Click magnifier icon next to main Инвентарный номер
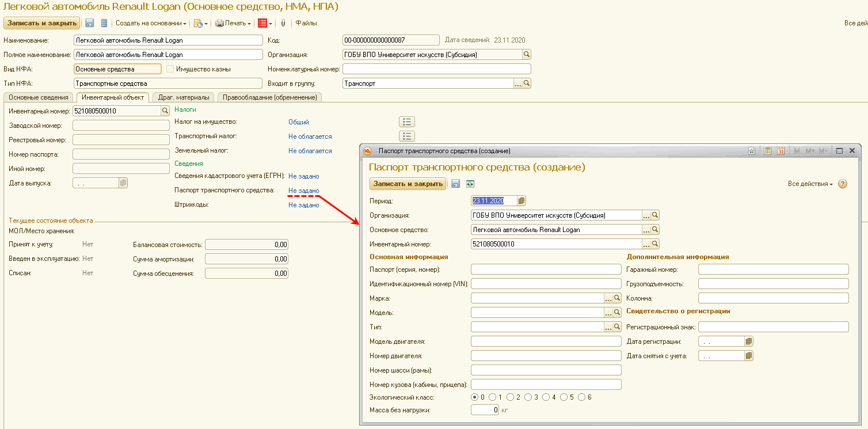868x429 pixels. tap(165, 111)
